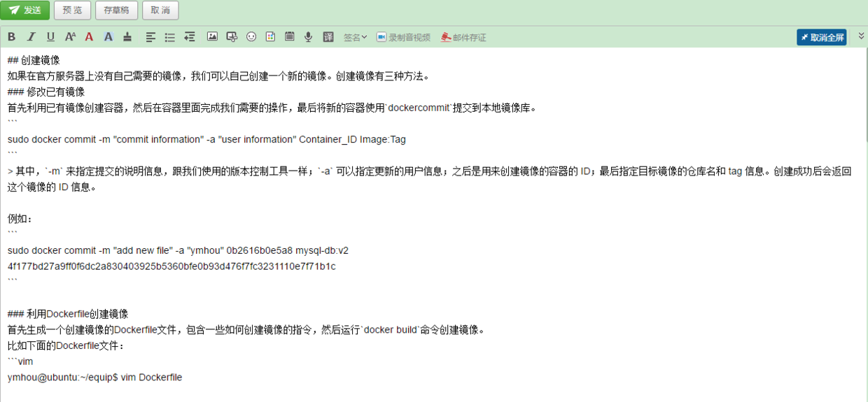The height and width of the screenshot is (402, 868).
Task: Pick the red font color tool
Action: tap(89, 37)
